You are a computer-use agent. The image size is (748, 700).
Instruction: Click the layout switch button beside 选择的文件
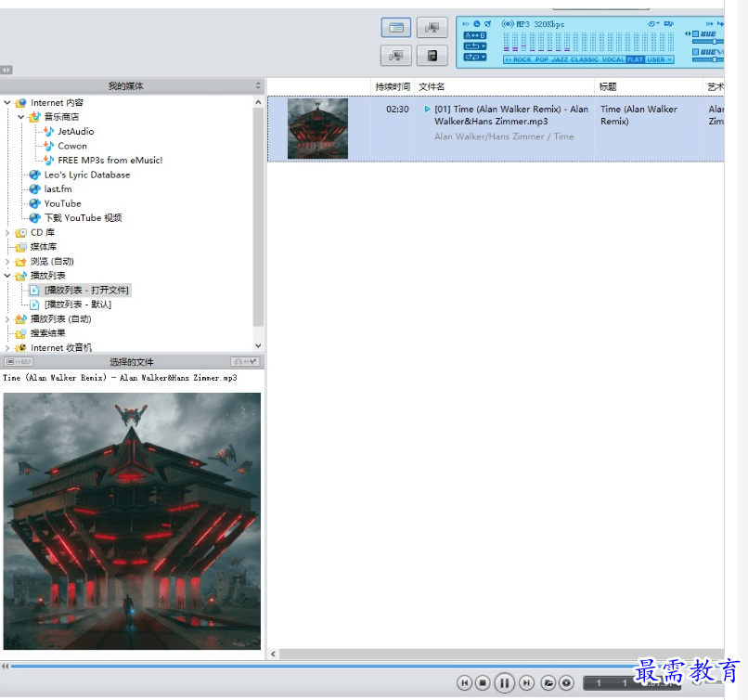19,362
